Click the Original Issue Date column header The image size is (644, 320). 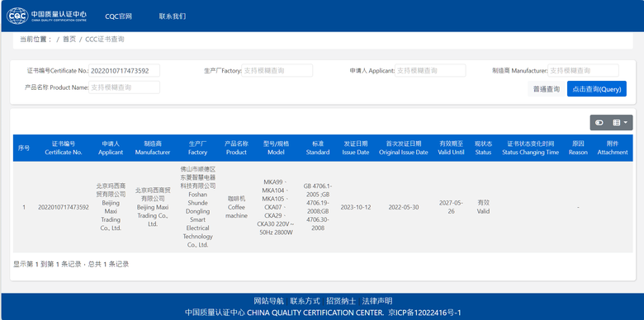click(404, 148)
